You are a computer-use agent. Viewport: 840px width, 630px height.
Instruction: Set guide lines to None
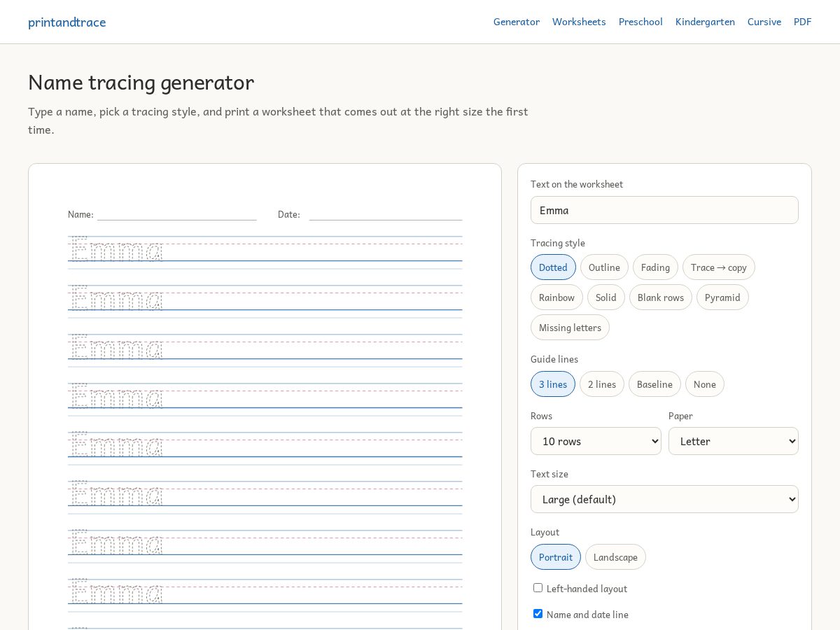[x=705, y=384]
